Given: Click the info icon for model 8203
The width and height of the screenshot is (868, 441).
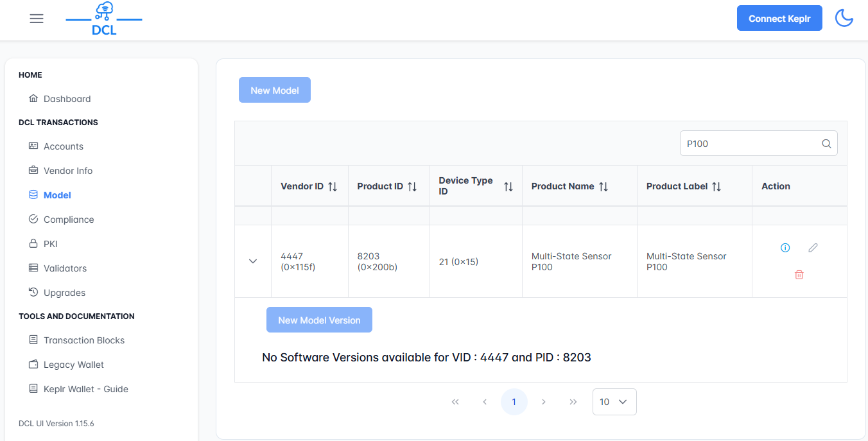Looking at the screenshot, I should point(785,248).
